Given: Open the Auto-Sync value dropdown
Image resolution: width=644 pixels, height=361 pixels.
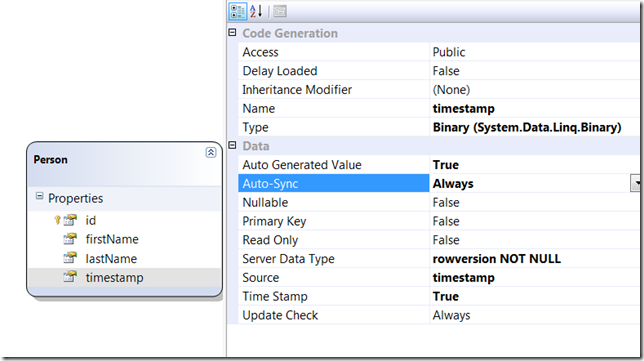Looking at the screenshot, I should pyautogui.click(x=636, y=183).
